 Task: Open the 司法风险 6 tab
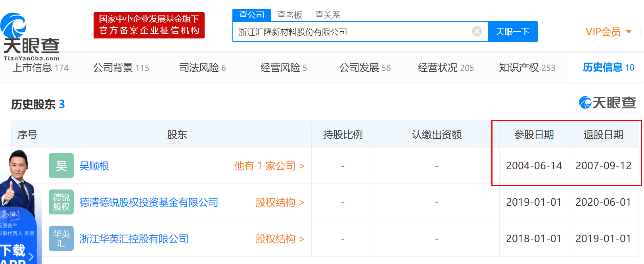click(x=203, y=68)
